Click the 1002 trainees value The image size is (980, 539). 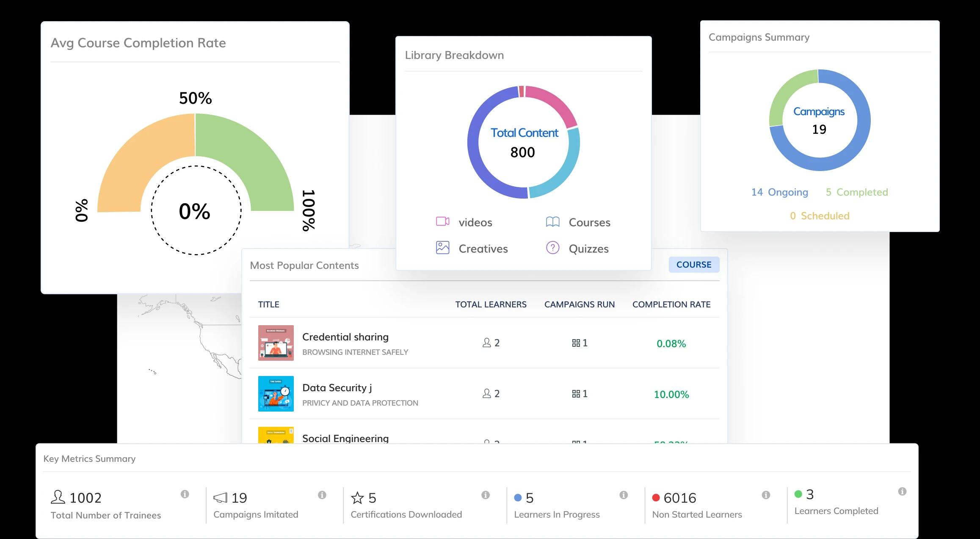[x=86, y=498]
